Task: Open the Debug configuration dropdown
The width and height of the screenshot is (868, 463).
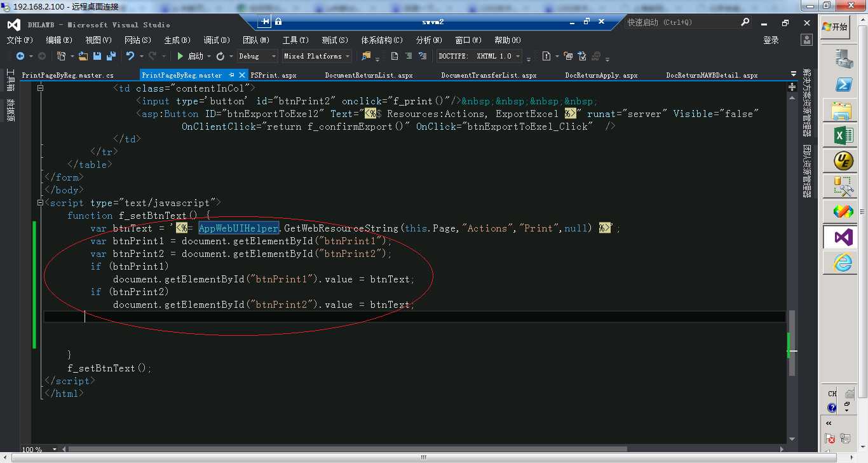Action: tap(257, 56)
